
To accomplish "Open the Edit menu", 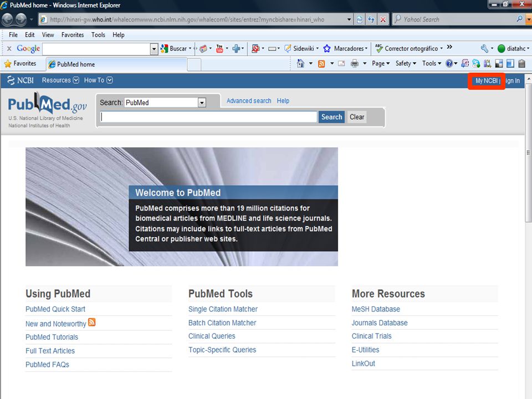I will point(29,35).
